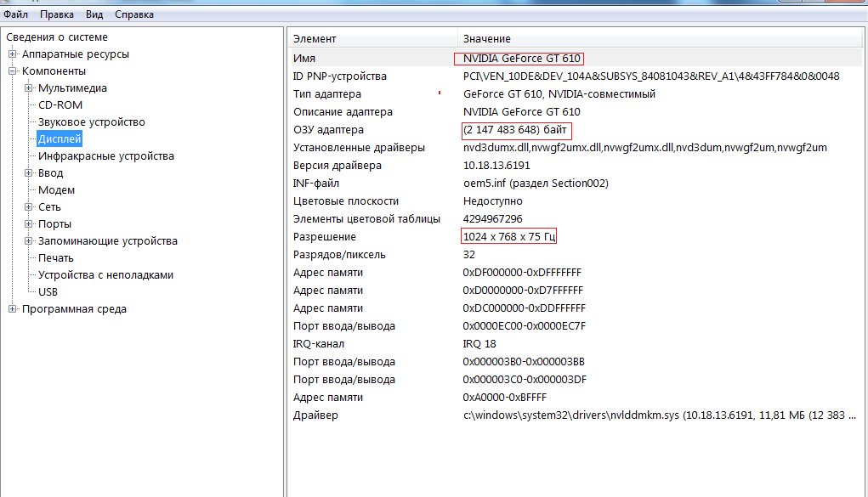Select Сведения о системе root item
Screen dimensions: 868x497
click(57, 37)
